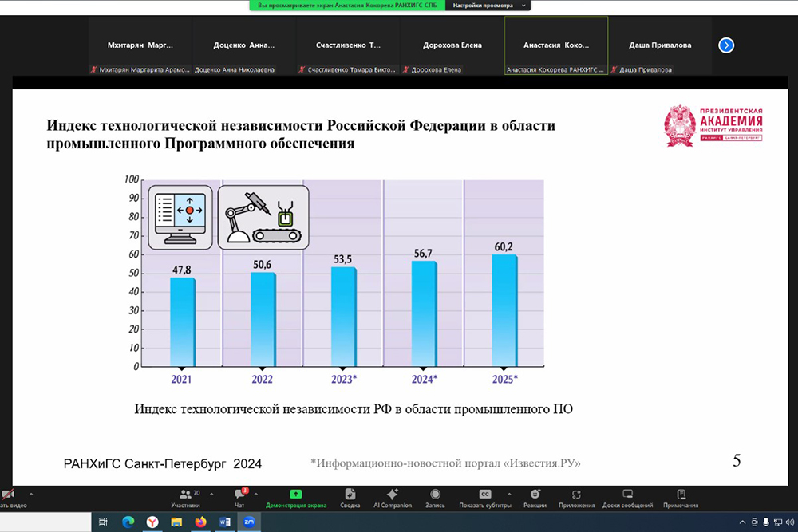The image size is (798, 532).
Task: Click the Windows taskbar search box
Action: 45,522
